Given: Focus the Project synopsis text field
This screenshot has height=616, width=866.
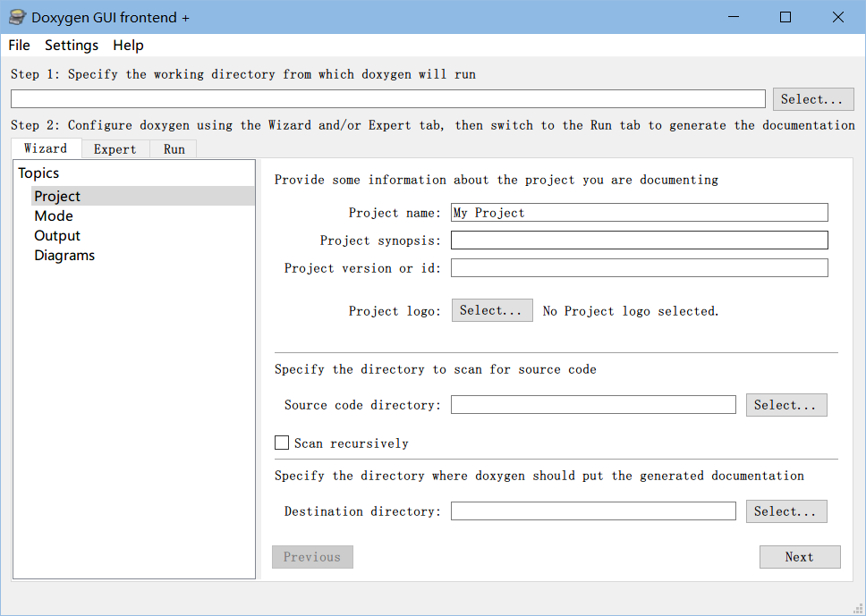Looking at the screenshot, I should click(639, 240).
